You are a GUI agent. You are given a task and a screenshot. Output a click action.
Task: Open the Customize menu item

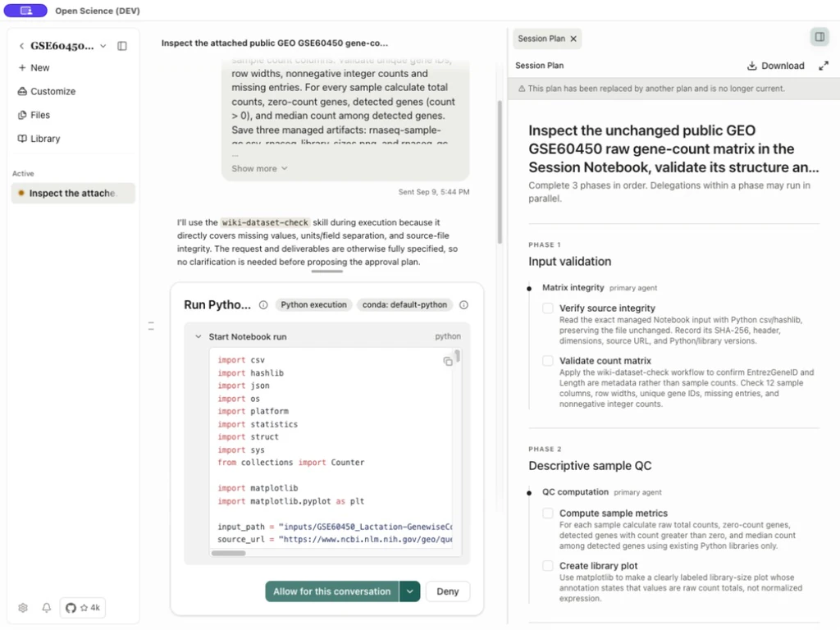pyautogui.click(x=47, y=91)
